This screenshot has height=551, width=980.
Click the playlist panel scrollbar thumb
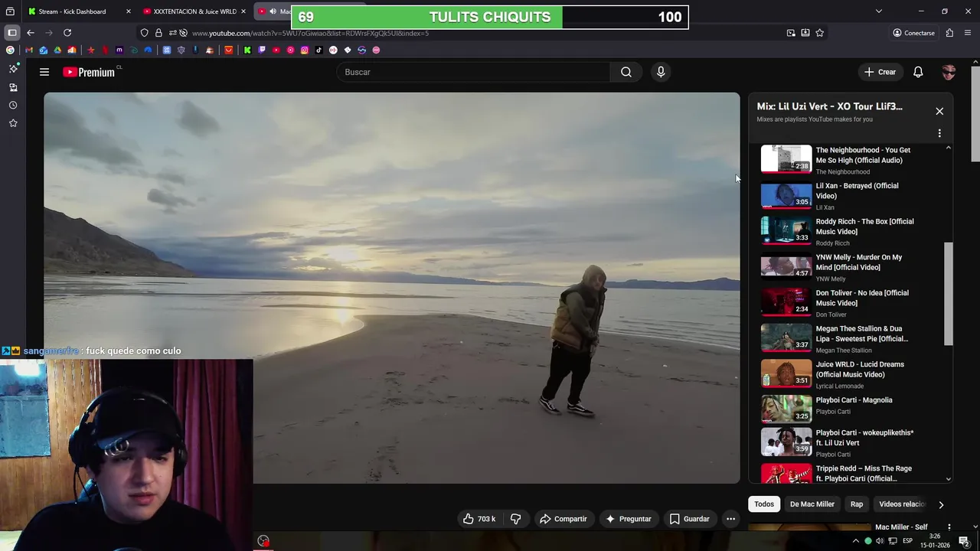949,294
